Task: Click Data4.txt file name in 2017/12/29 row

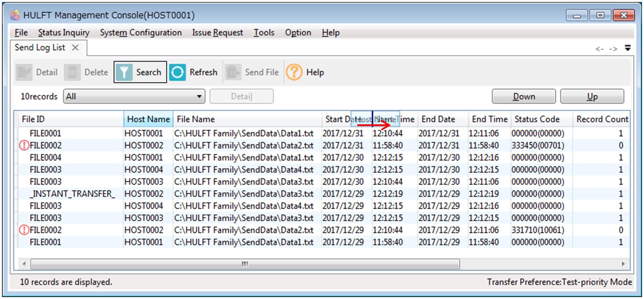Action: click(244, 206)
